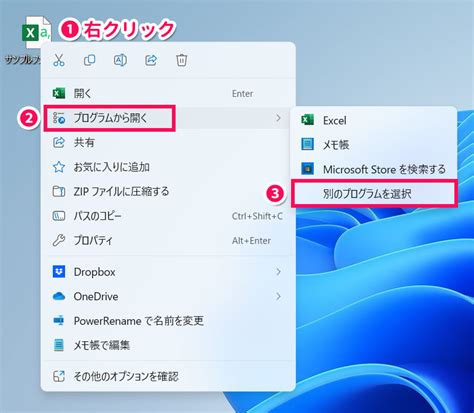Viewport: 474px width, 413px height.
Task: Click the Excel icon in the submenu
Action: (307, 120)
